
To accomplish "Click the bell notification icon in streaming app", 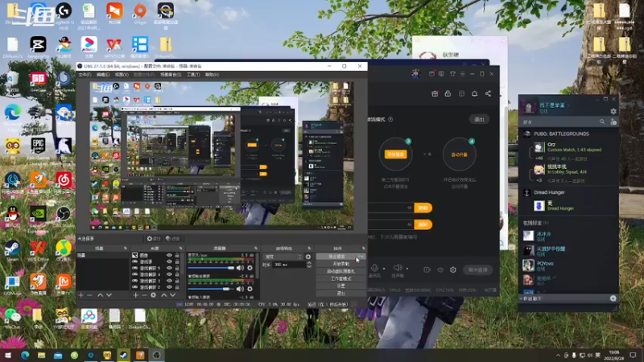I will 474,93.
